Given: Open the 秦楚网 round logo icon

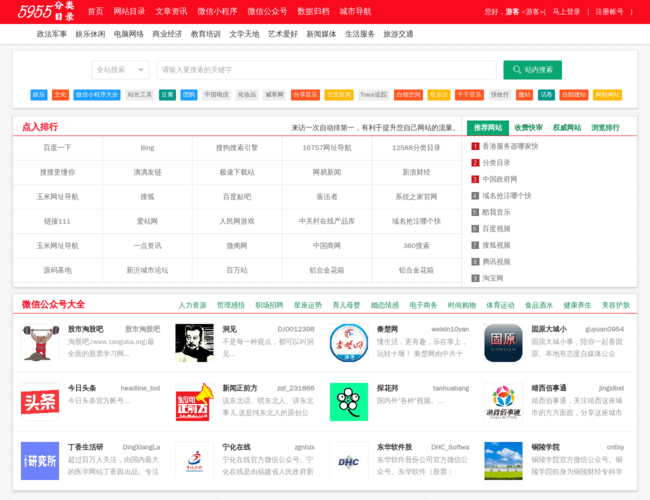Looking at the screenshot, I should pos(349,343).
